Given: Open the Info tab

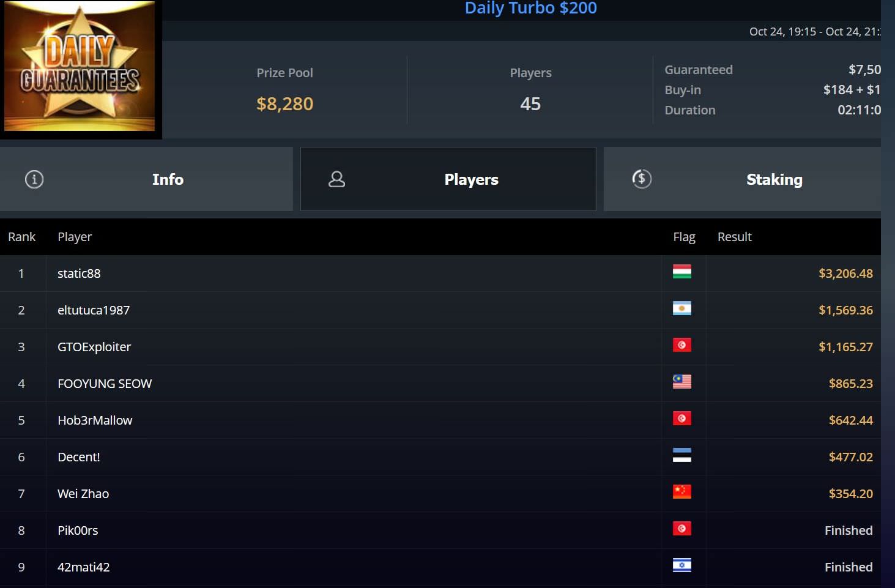Looking at the screenshot, I should pyautogui.click(x=146, y=179).
